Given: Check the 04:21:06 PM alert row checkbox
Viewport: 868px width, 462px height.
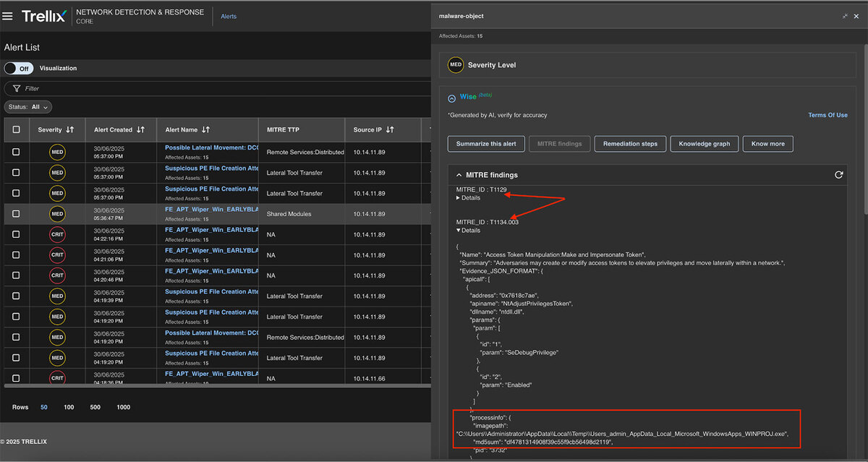Looking at the screenshot, I should tap(17, 255).
